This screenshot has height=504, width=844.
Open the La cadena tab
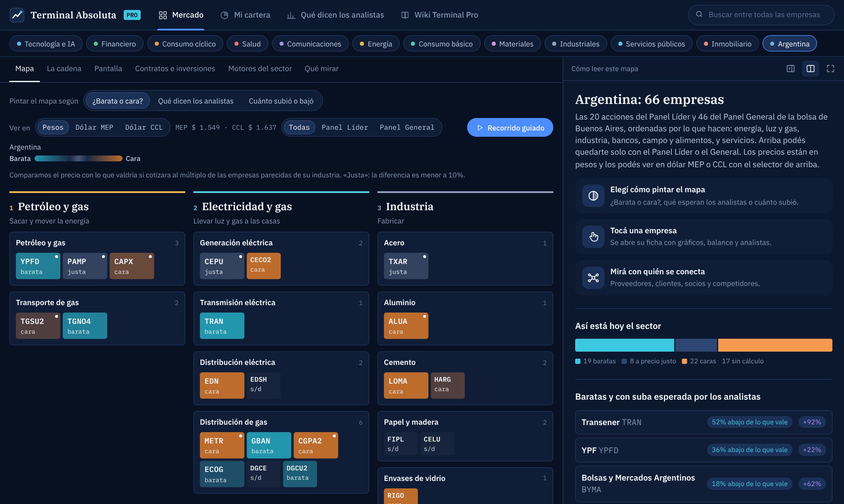pyautogui.click(x=64, y=69)
